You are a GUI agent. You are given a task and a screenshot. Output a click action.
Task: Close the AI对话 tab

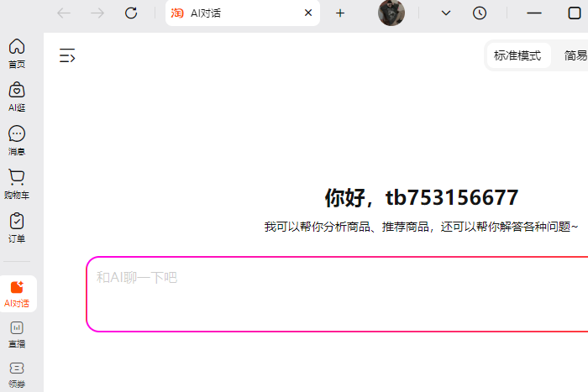(308, 13)
